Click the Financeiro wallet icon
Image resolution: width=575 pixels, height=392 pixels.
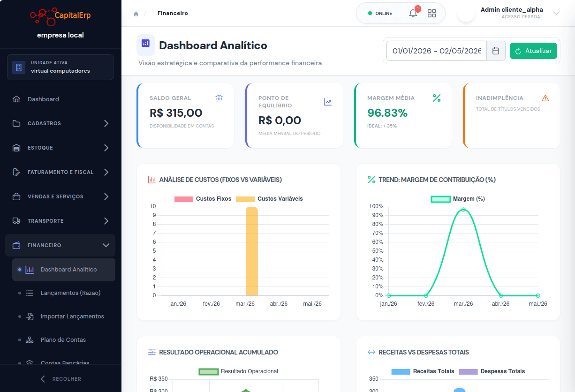point(16,245)
